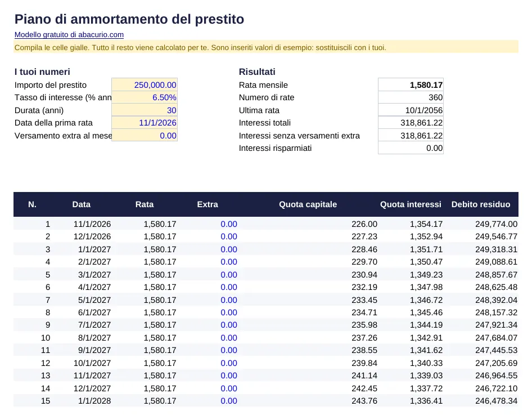The height and width of the screenshot is (420, 532).
Task: Click the date cell 6/1/2027
Action: [x=94, y=312]
